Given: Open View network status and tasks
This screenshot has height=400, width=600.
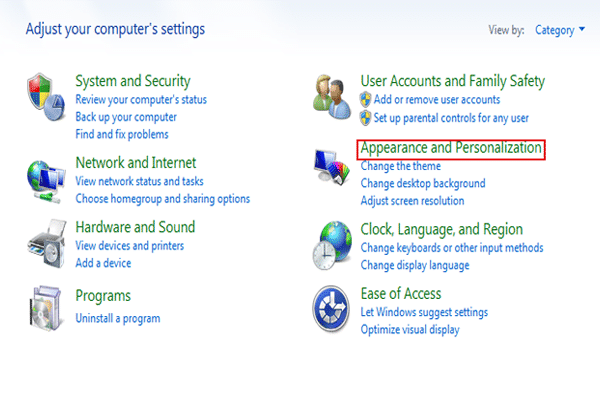Looking at the screenshot, I should [x=139, y=182].
